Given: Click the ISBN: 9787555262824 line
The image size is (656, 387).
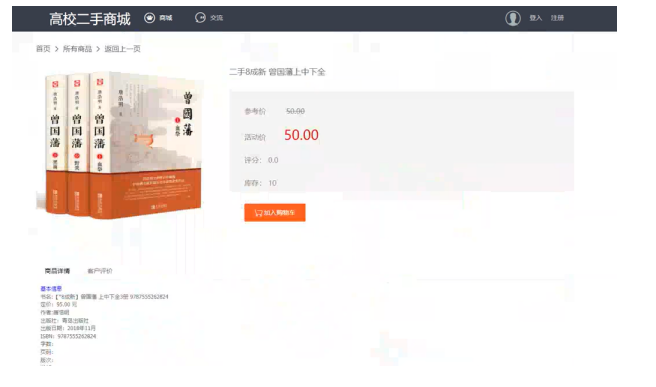Looking at the screenshot, I should (x=68, y=336).
